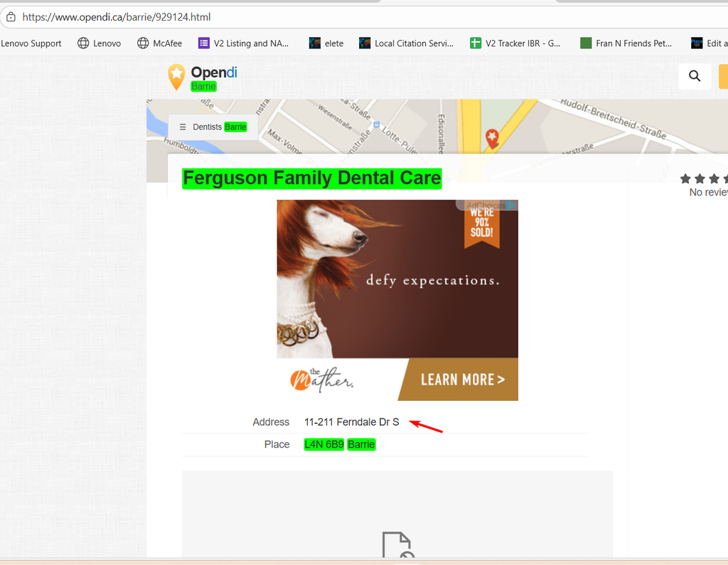Click the Ferguson Family Dental Care heading
The height and width of the screenshot is (565, 728).
(311, 178)
